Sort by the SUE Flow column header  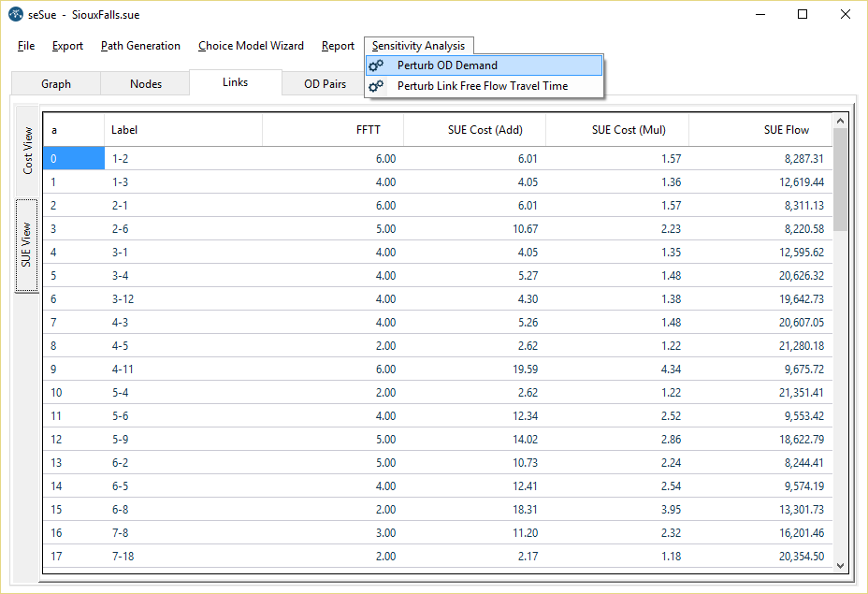pos(786,130)
